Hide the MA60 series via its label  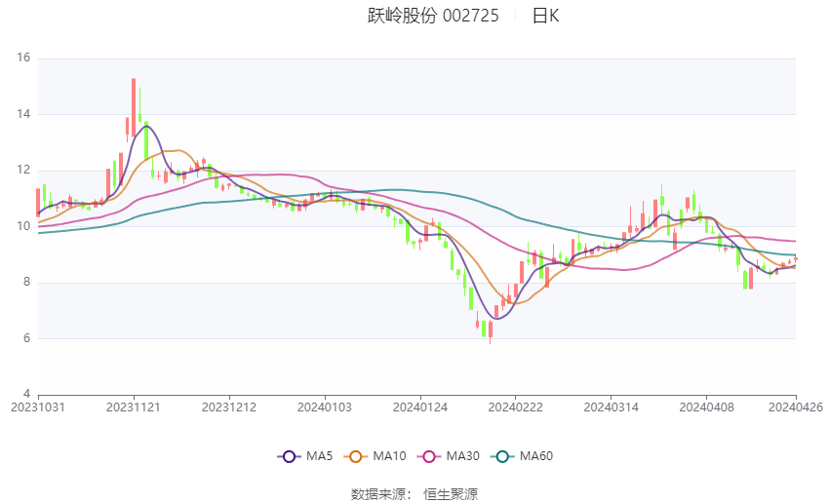point(536,456)
